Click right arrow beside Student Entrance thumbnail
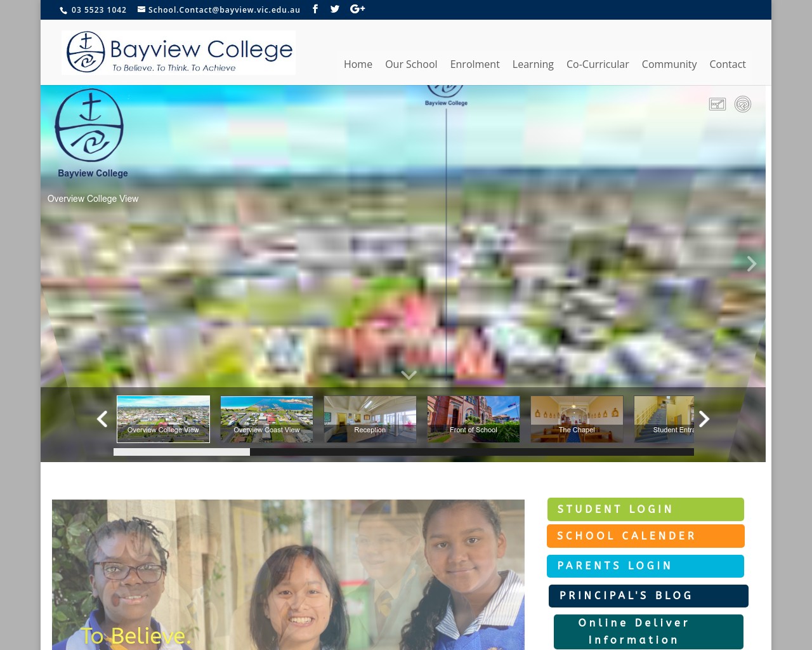The height and width of the screenshot is (650, 812). pyautogui.click(x=704, y=419)
